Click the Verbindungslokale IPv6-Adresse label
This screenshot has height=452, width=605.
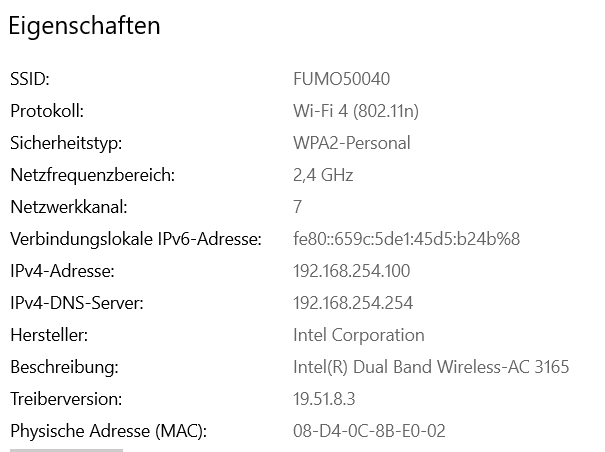tap(135, 239)
